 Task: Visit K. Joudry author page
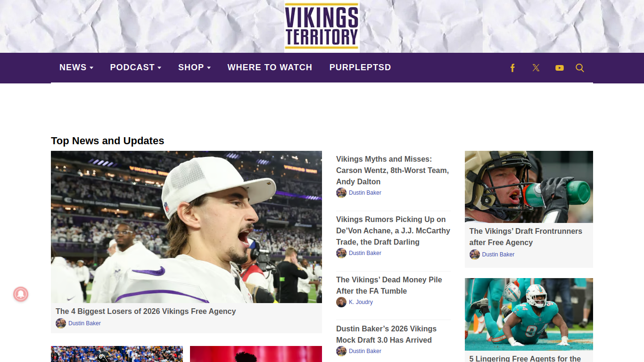point(361,302)
